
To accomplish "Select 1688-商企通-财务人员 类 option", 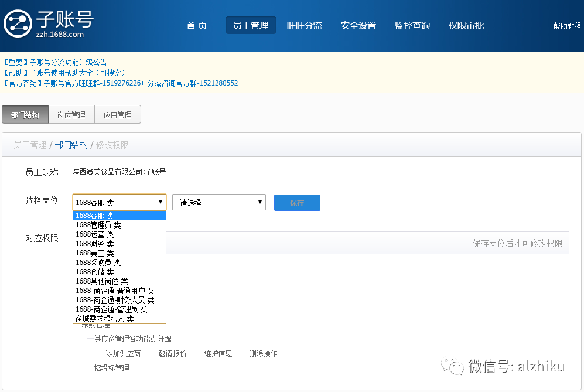I will 119,300.
